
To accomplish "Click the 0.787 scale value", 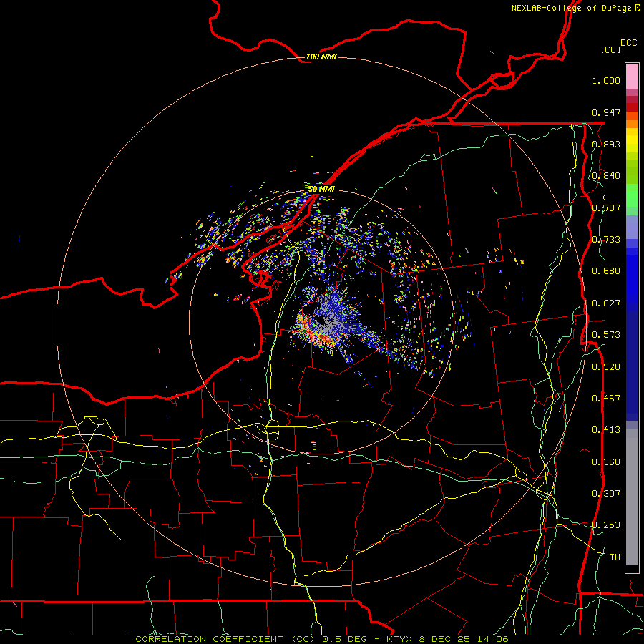I will click(606, 208).
